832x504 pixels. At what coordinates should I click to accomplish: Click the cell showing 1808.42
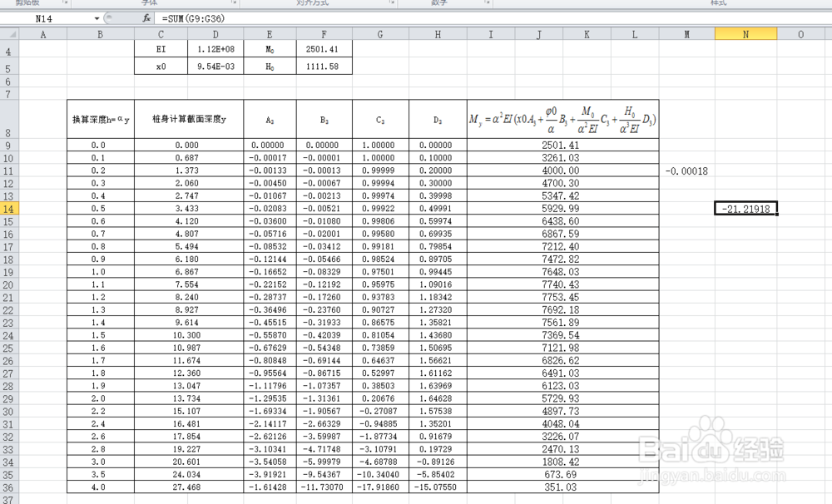click(563, 462)
